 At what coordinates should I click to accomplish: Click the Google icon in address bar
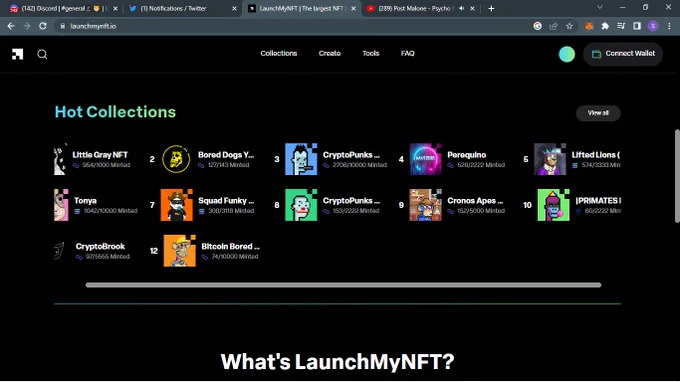coord(537,26)
